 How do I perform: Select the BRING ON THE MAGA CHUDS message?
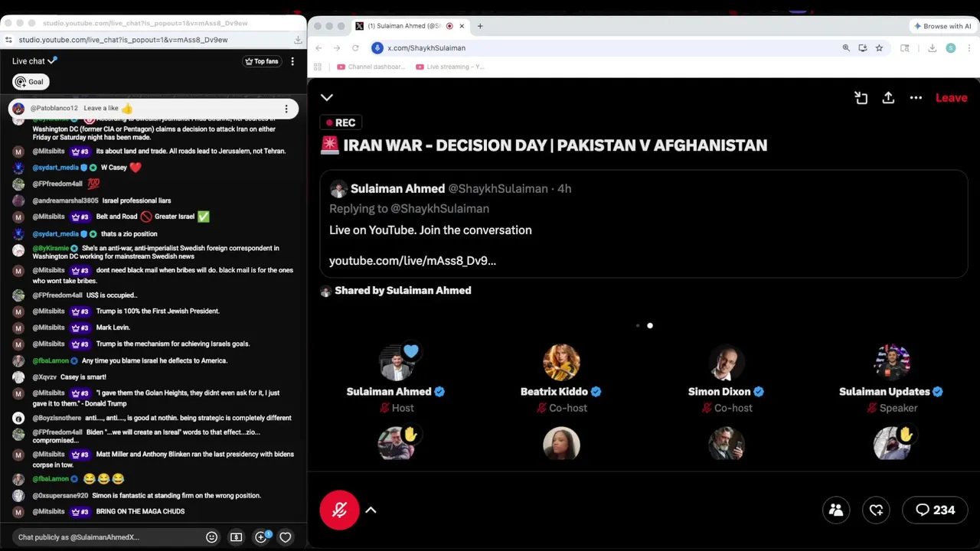[x=140, y=511]
